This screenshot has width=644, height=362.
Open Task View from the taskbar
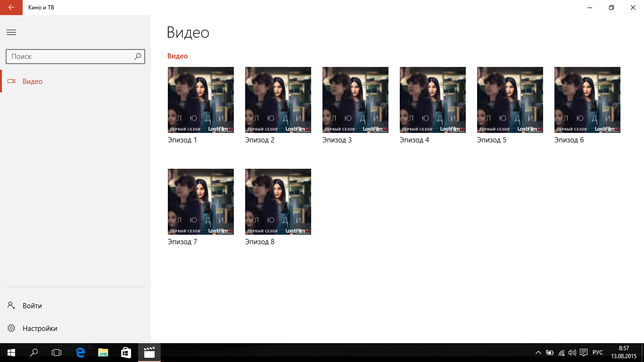tap(57, 353)
